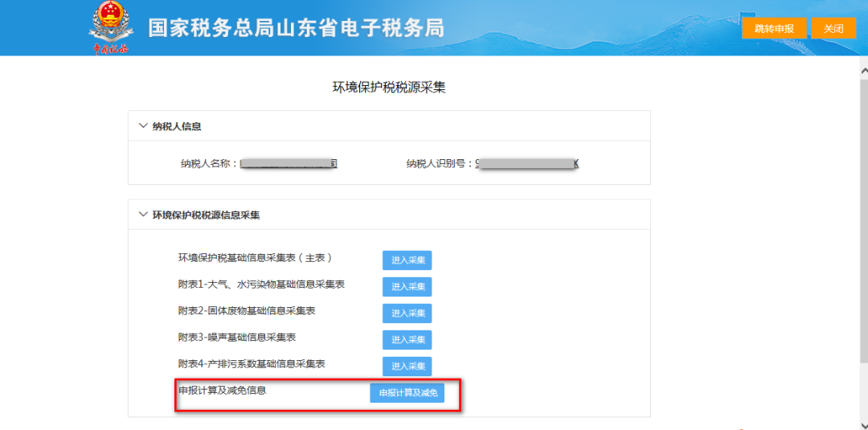This screenshot has height=430, width=868.
Task: Click the 附表1-大气、水污染物基础信息采集表 text
Action: [261, 285]
